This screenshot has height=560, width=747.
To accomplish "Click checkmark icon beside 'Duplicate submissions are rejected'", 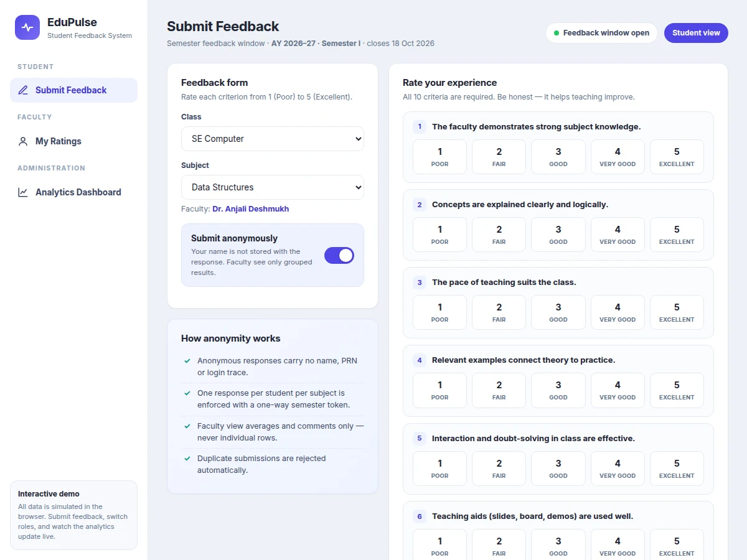I will coord(187,459).
